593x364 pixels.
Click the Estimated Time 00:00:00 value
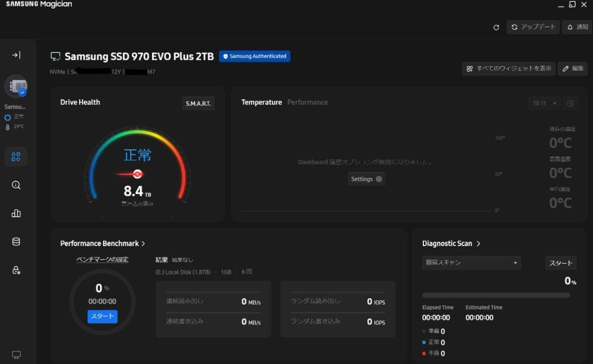(479, 318)
